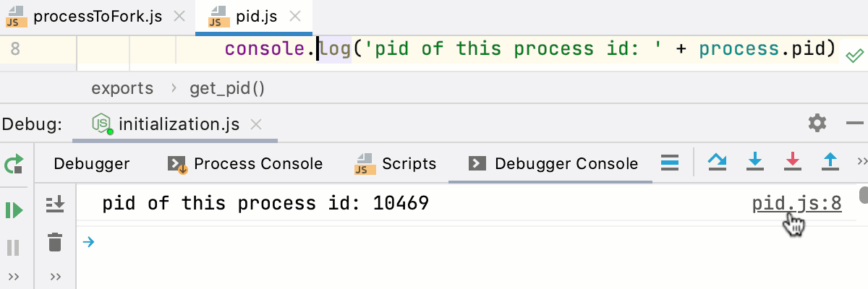Click the Step Over icon
The width and height of the screenshot is (868, 289).
click(x=717, y=162)
